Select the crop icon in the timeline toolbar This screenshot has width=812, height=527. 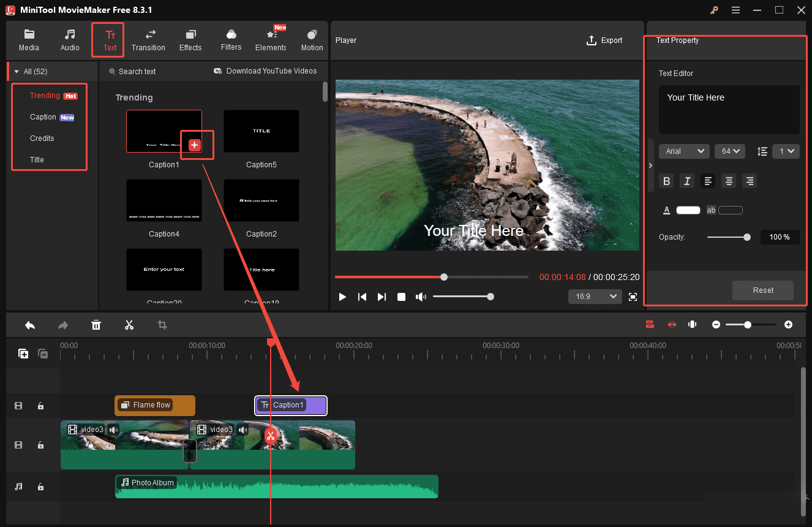[162, 325]
